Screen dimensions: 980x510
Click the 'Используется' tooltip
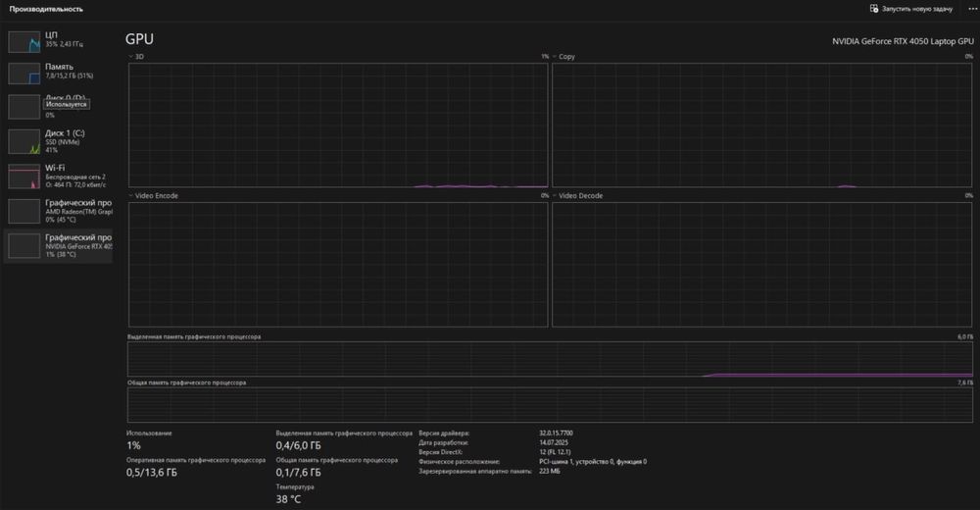click(x=67, y=105)
